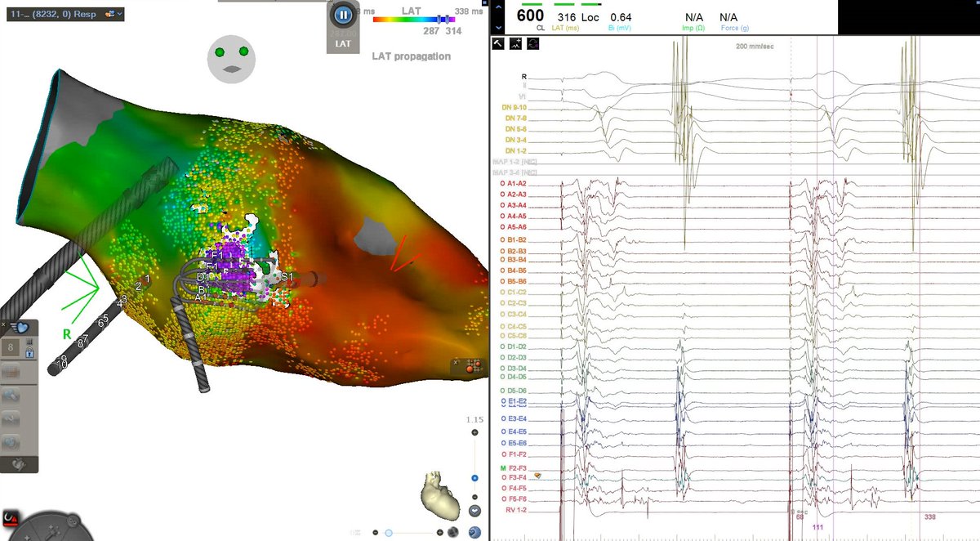Select the O D1-D2 channel label

513,347
